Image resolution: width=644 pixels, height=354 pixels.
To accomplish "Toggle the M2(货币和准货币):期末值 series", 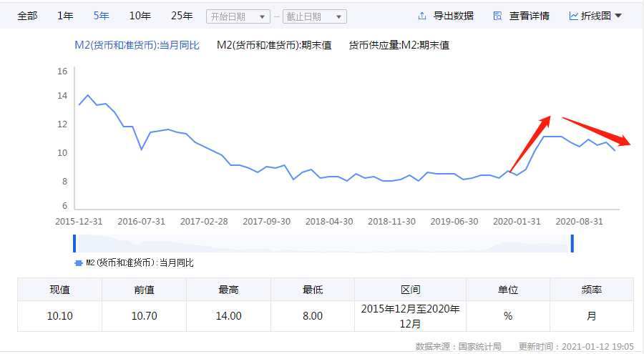I will pyautogui.click(x=274, y=45).
